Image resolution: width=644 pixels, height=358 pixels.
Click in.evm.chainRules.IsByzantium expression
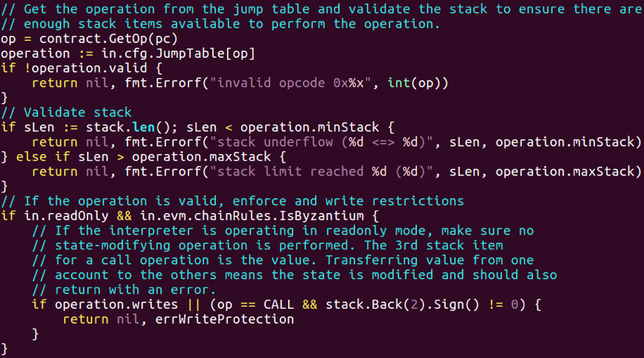click(252, 216)
